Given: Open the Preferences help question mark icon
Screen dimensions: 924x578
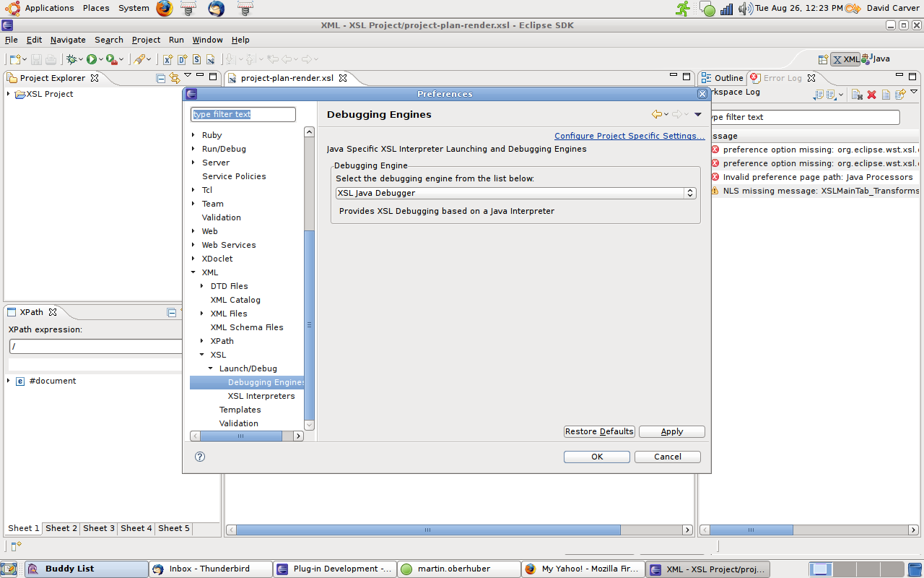Looking at the screenshot, I should [200, 457].
